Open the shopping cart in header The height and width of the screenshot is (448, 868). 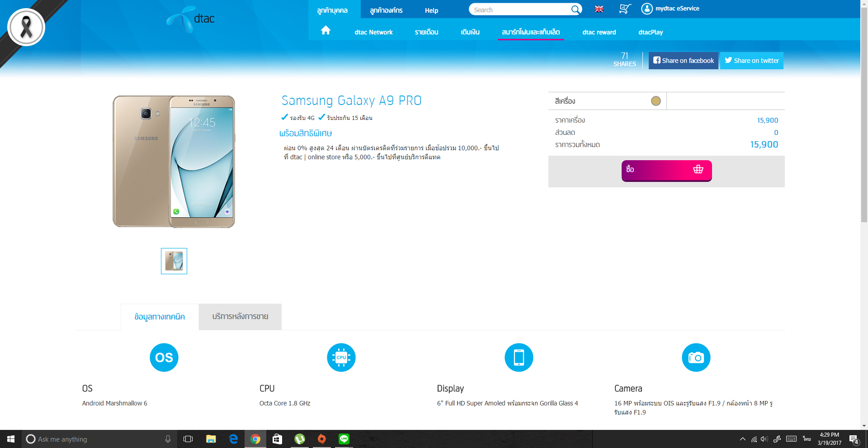[625, 9]
